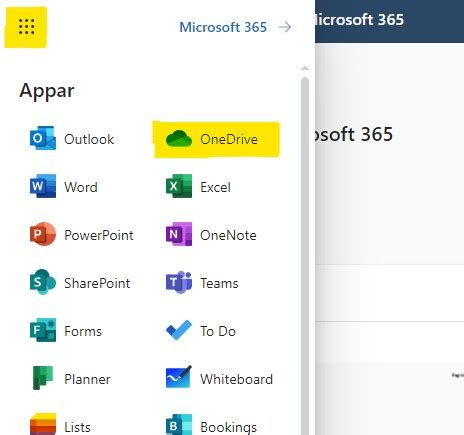Open the Bookings app icon

179,425
